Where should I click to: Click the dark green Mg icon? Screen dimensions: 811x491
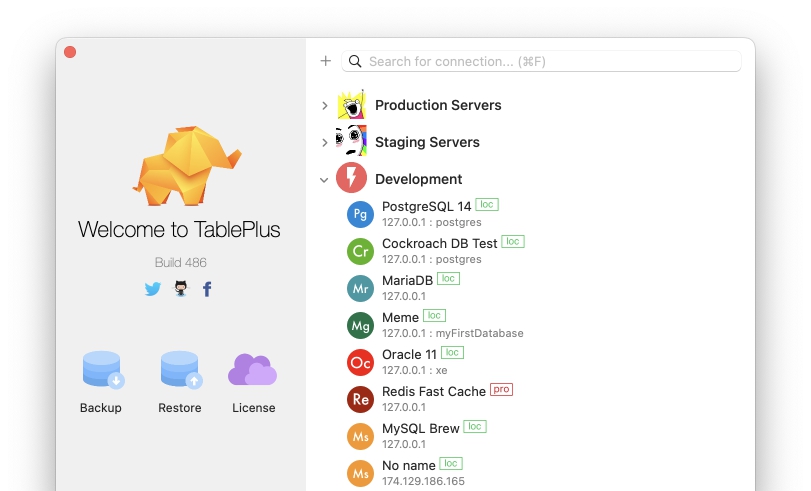[x=361, y=325]
